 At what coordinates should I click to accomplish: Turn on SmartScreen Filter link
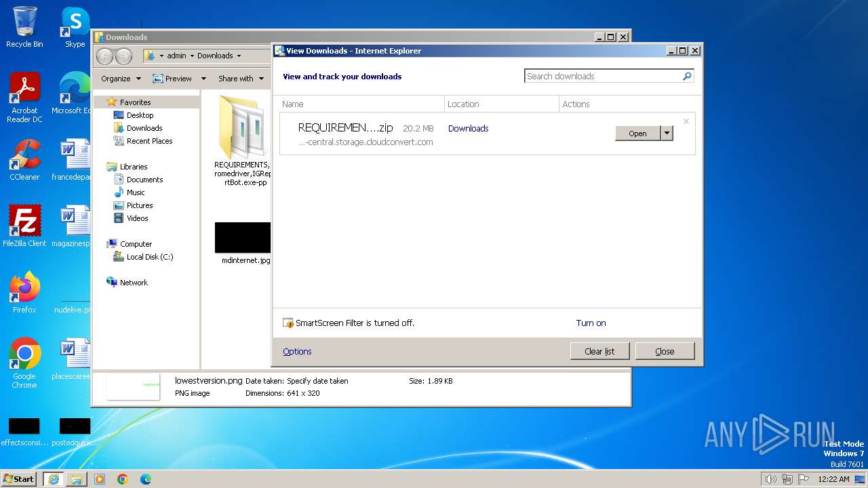point(591,323)
